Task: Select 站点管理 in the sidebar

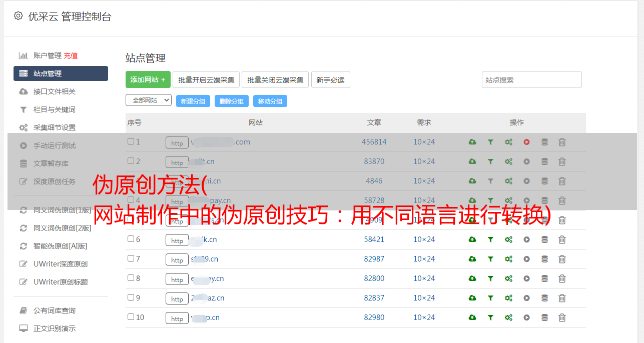Action: [61, 73]
